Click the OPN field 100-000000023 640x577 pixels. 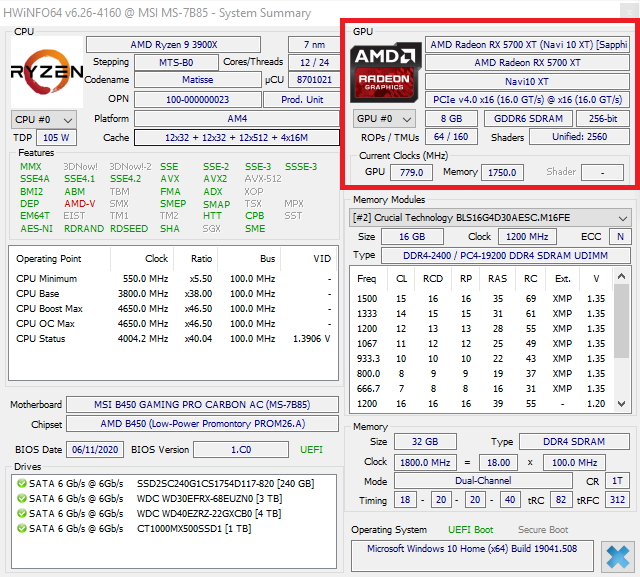(x=198, y=100)
